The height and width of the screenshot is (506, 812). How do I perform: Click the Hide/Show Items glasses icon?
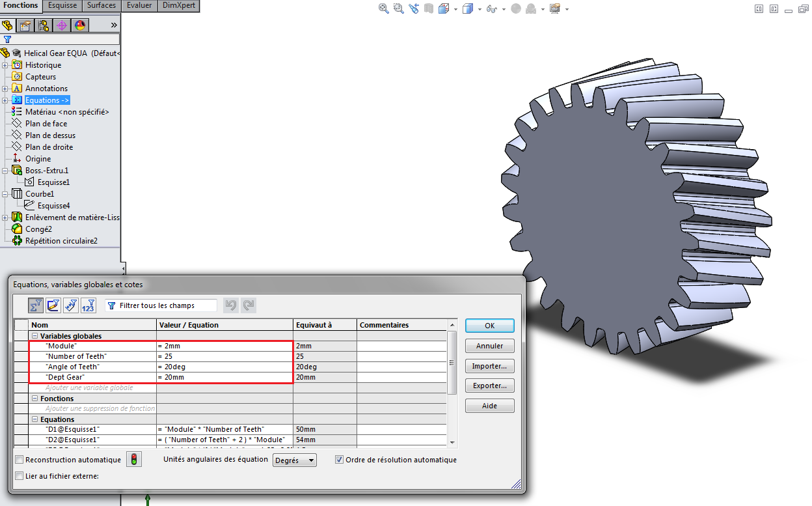point(491,8)
